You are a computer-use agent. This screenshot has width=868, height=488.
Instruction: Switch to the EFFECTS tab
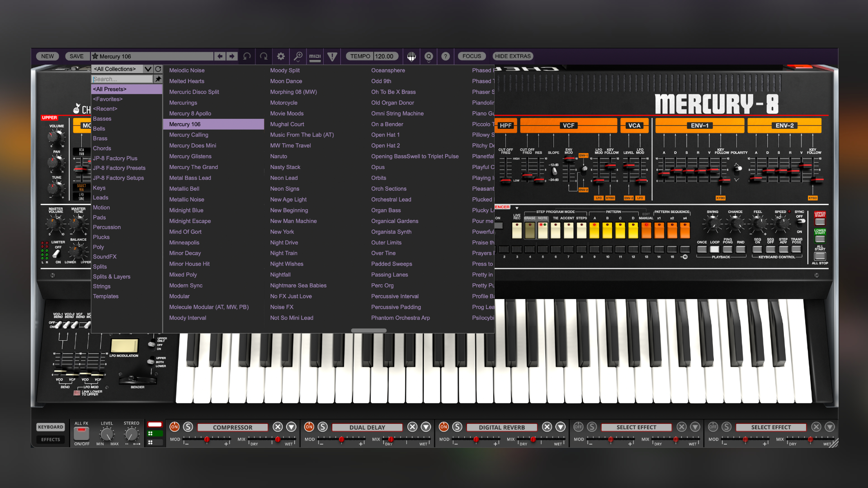pos(50,439)
